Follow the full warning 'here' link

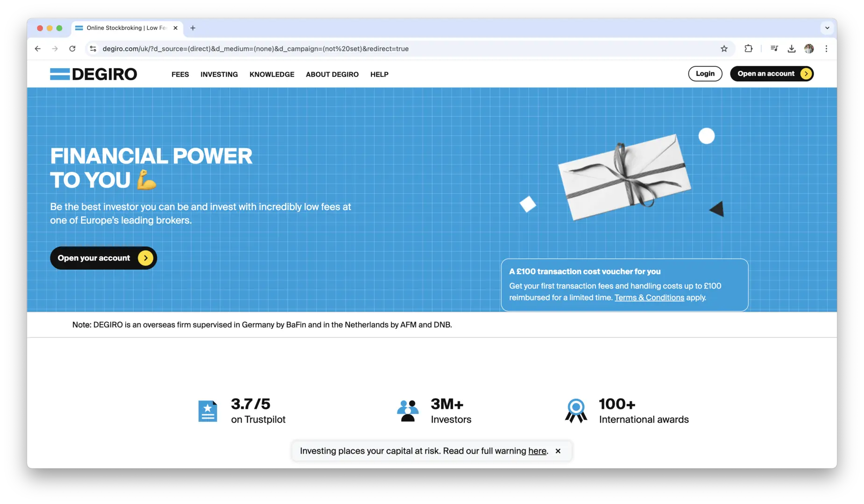(x=537, y=451)
